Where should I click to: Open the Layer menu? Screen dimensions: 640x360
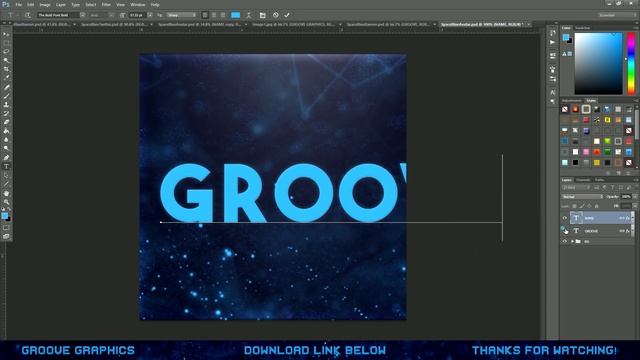pyautogui.click(x=61, y=4)
